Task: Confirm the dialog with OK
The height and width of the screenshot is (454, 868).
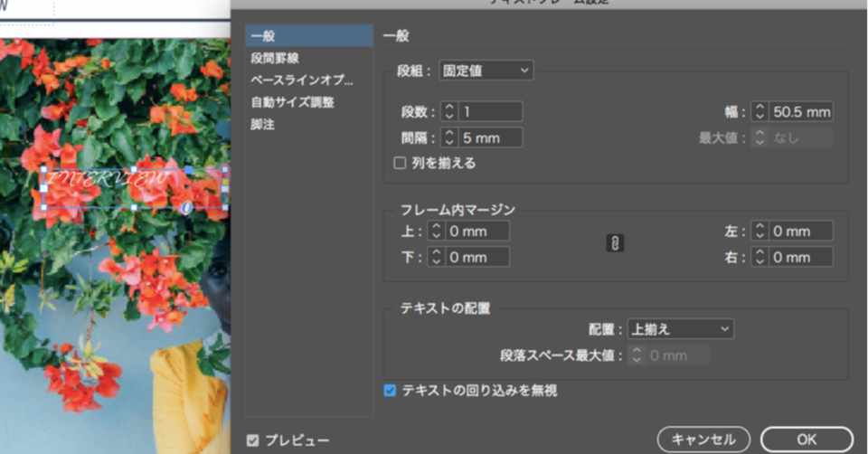Action: pos(807,440)
